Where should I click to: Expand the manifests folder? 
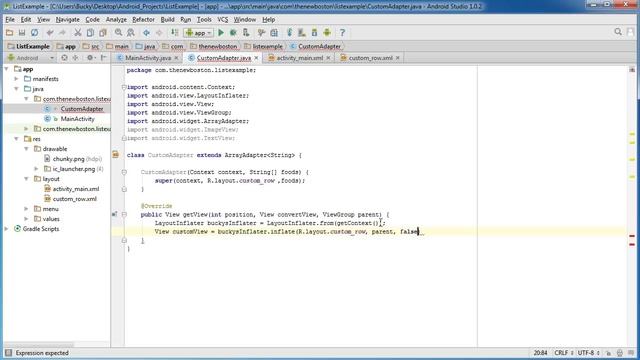click(x=16, y=79)
